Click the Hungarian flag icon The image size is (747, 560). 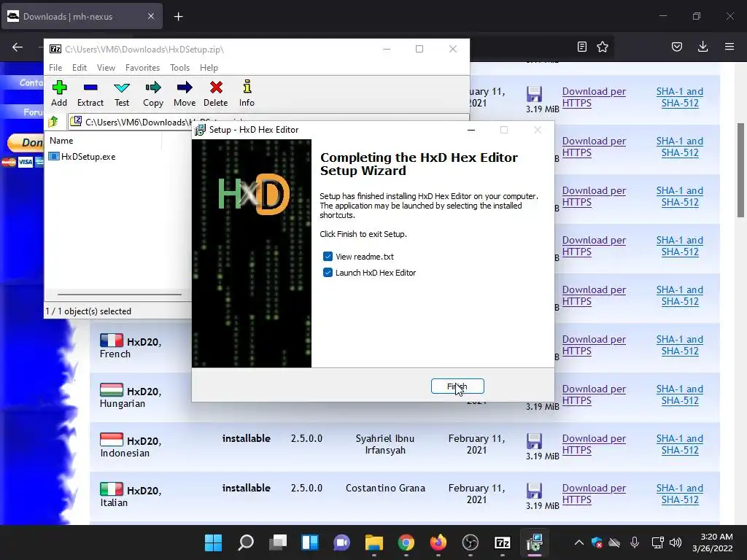click(x=112, y=389)
